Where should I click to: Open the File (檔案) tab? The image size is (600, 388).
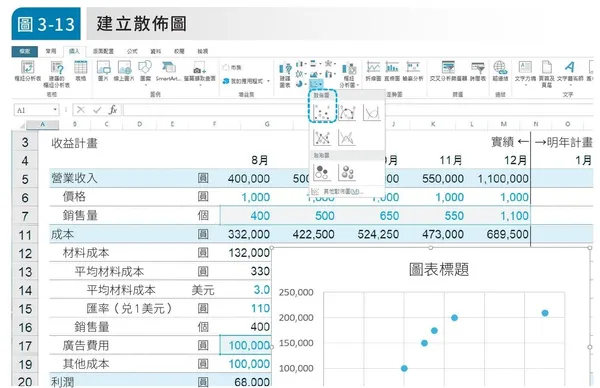coord(24,51)
